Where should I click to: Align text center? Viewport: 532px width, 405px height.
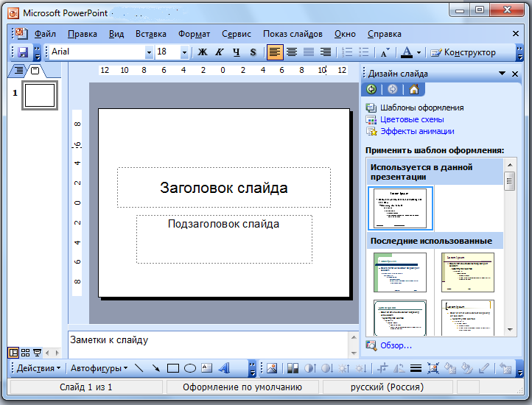tap(292, 52)
